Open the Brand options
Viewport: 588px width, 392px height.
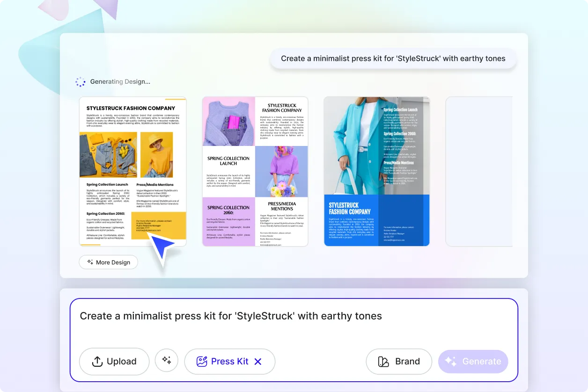[398, 361]
